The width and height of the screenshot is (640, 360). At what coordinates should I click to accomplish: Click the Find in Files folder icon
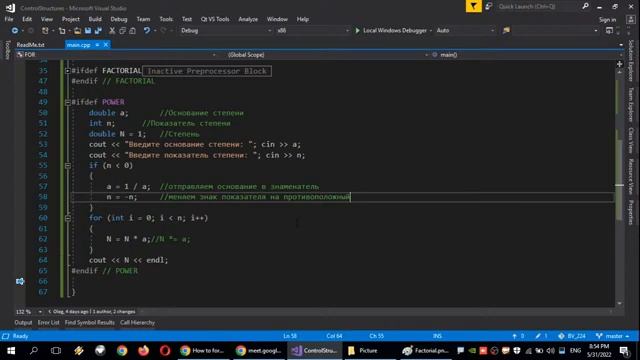coord(507,31)
